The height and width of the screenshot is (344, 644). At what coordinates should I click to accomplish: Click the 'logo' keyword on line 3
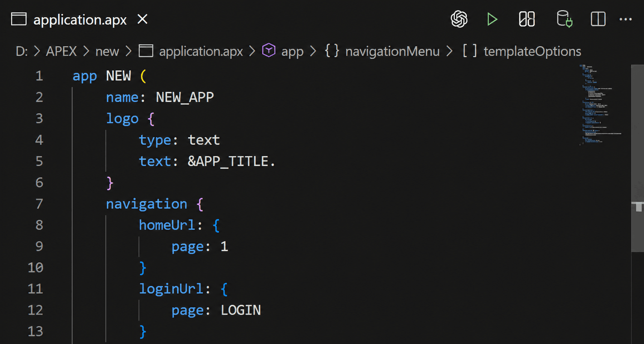pos(122,119)
